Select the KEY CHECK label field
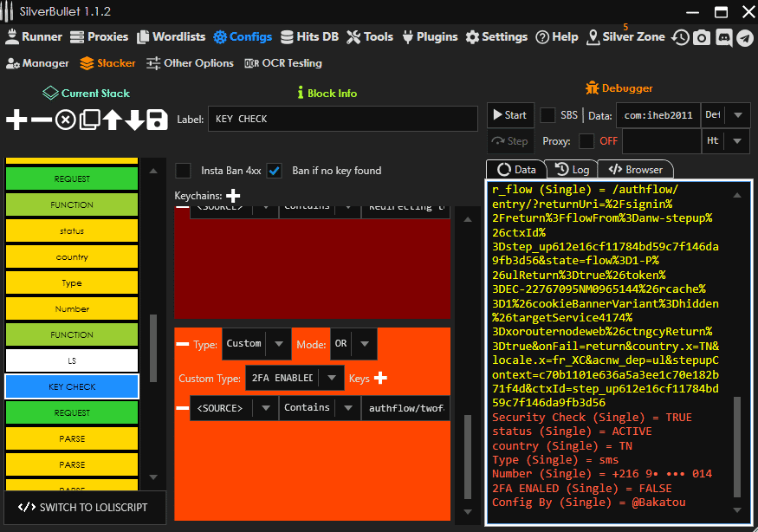The height and width of the screenshot is (532, 758). tap(342, 119)
